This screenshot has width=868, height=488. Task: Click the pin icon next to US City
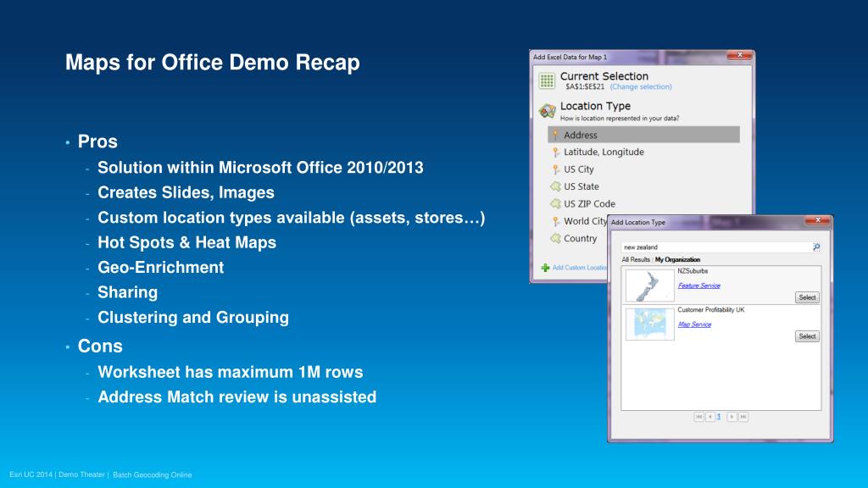pos(556,169)
